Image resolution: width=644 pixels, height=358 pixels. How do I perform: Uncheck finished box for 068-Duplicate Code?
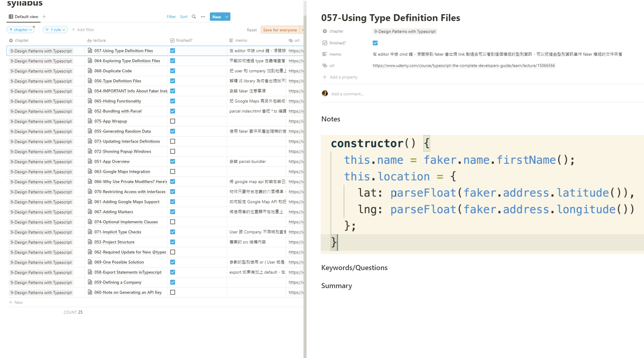173,71
